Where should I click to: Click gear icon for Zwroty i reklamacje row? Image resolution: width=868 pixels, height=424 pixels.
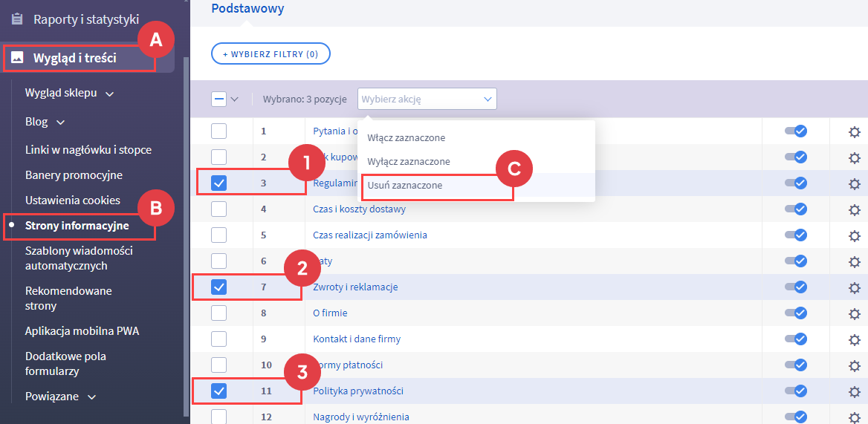tap(855, 287)
